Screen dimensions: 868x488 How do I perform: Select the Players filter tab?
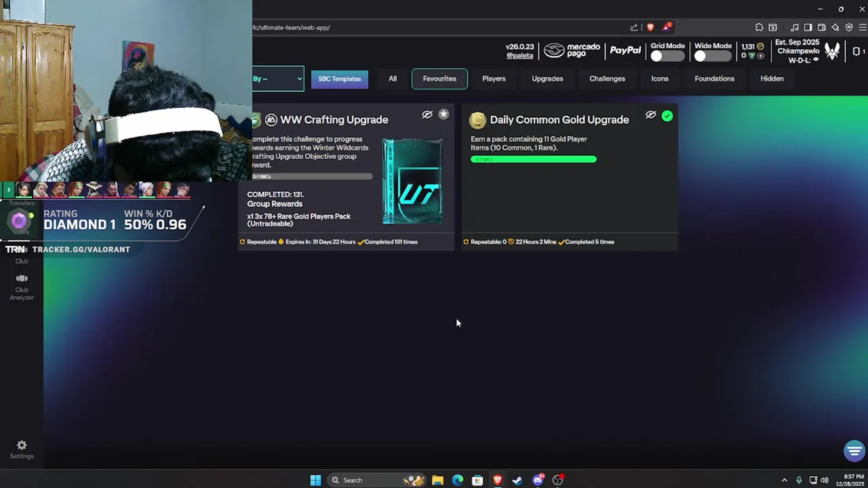tap(494, 79)
